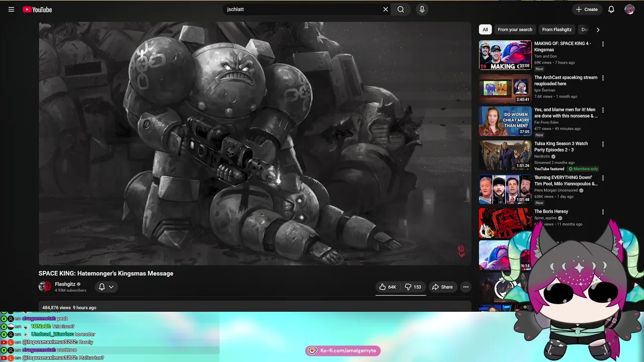Viewport: 644px width, 362px height.
Task: Open options for ArchCast spaceking stream video
Action: coord(603,78)
